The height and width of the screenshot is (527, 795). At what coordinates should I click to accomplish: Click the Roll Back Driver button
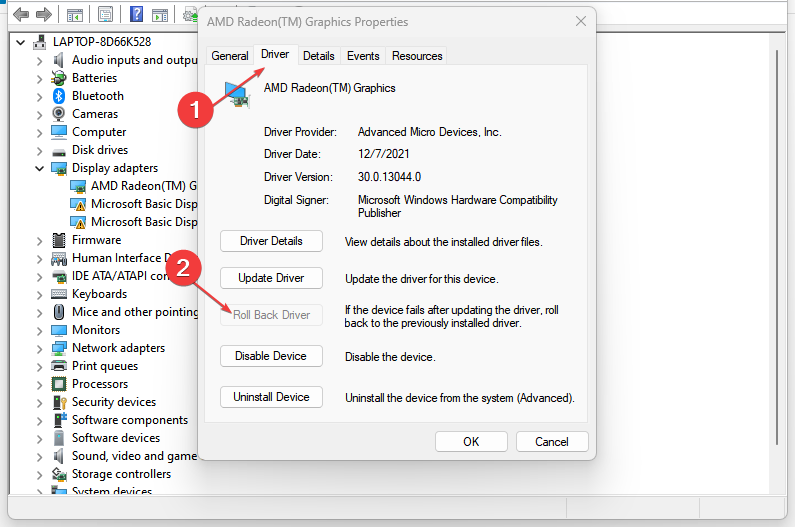tap(271, 315)
